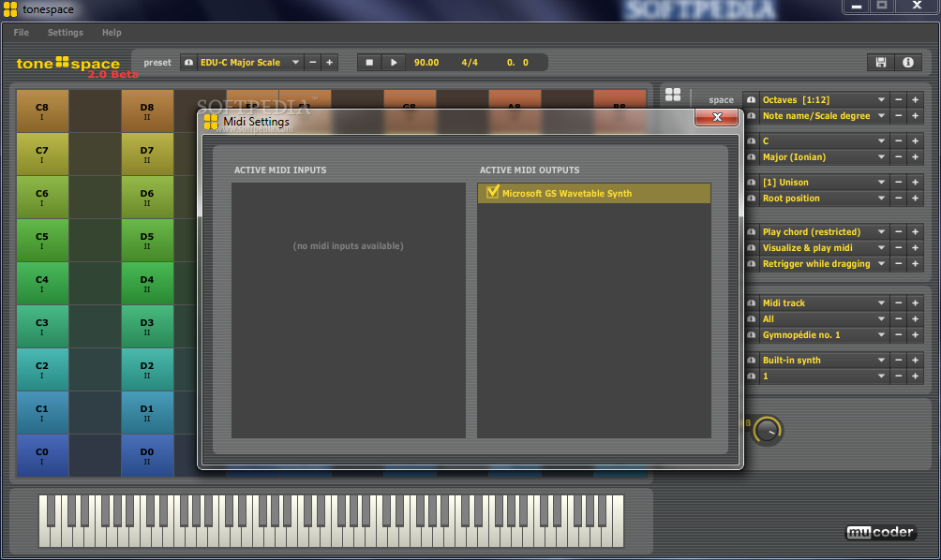Click the C8 note cell
Image resolution: width=941 pixels, height=560 pixels.
coord(42,111)
